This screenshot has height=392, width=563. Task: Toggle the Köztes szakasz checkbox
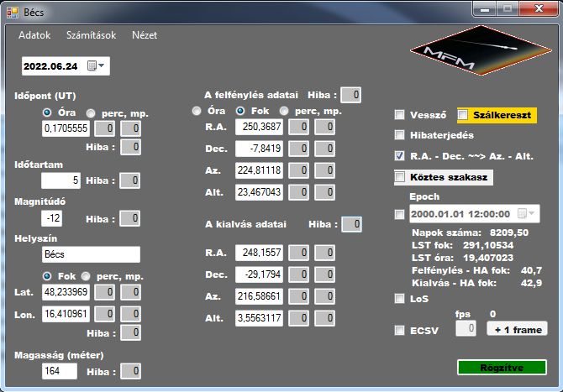[399, 177]
